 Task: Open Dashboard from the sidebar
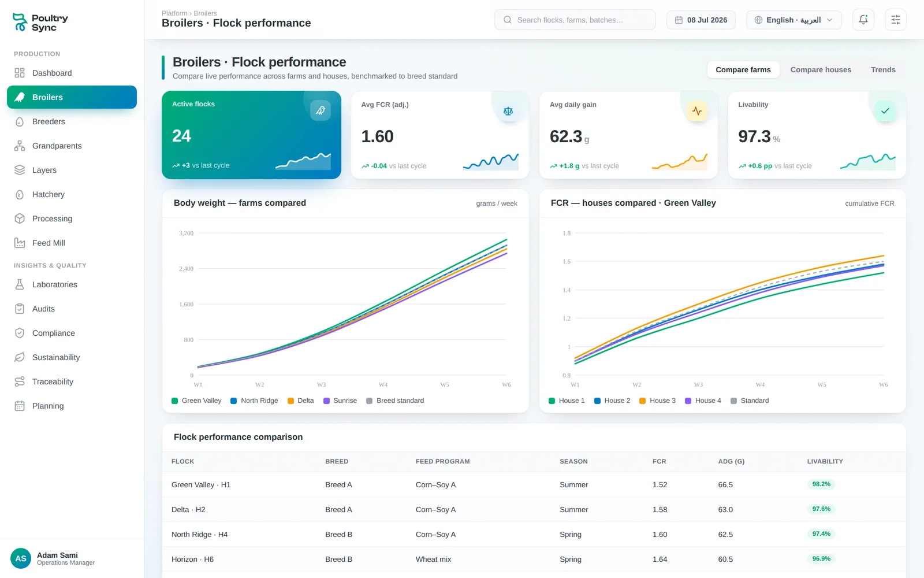72,73
